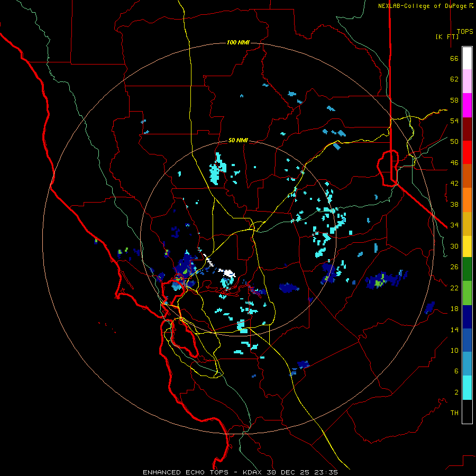The height and width of the screenshot is (476, 476).
Task: Click the cyan legend swatch
Action: tap(467, 388)
